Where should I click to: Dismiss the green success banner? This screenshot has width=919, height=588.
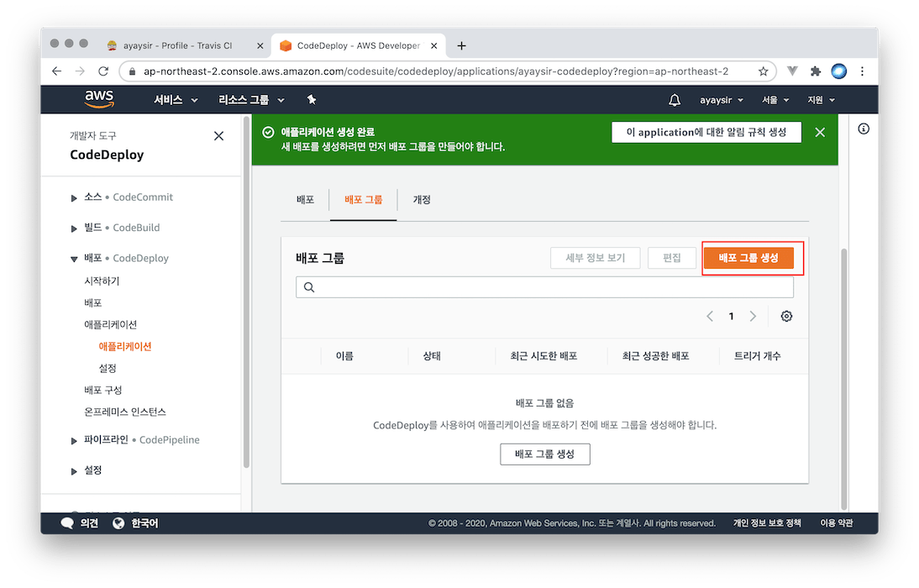pyautogui.click(x=820, y=133)
